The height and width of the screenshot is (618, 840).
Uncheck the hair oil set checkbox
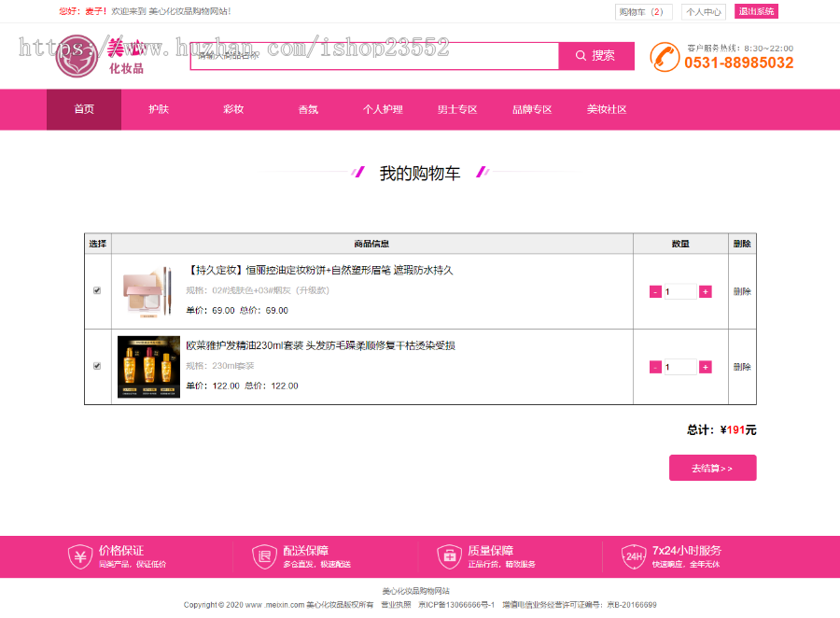pyautogui.click(x=97, y=366)
